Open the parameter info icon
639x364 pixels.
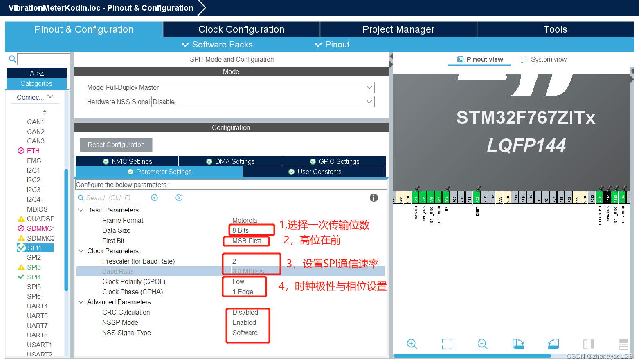pos(374,198)
